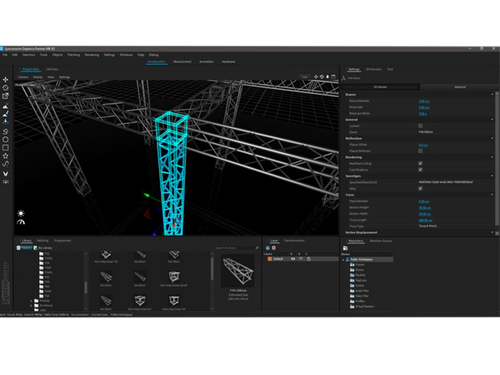
Task: Toggle the freeze icon of Default layer
Action: [301, 259]
